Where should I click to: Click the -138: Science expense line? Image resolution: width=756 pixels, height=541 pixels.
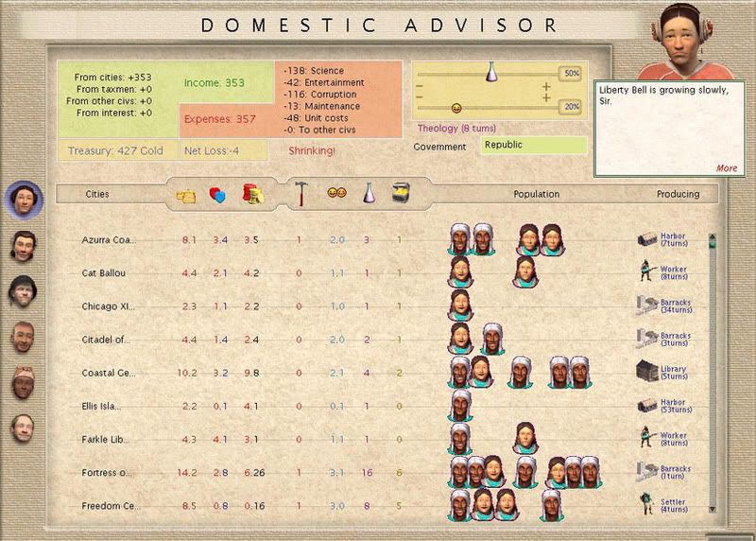(314, 71)
